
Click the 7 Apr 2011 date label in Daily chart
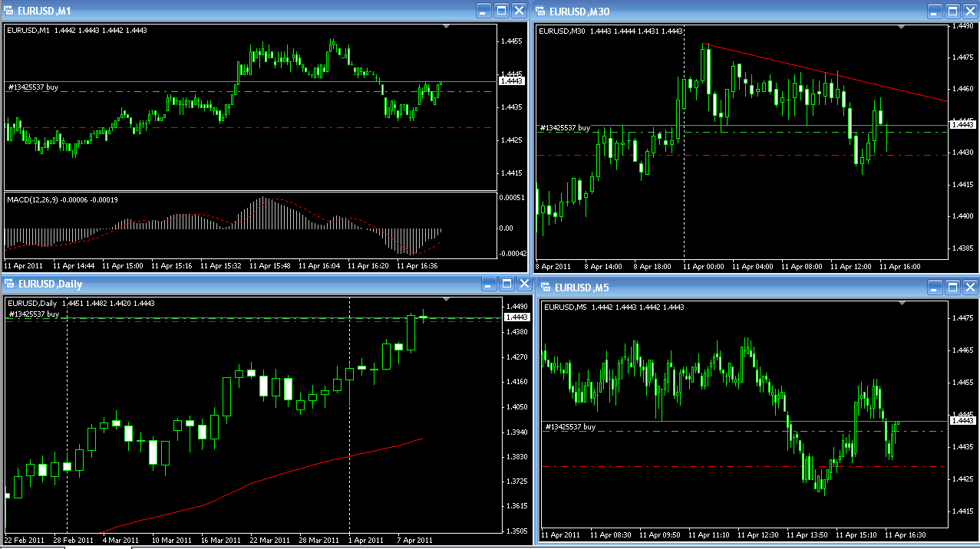415,540
